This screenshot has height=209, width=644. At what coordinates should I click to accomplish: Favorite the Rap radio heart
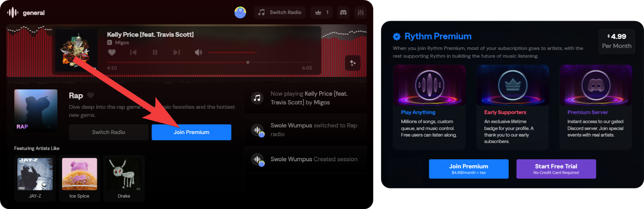[x=91, y=96]
